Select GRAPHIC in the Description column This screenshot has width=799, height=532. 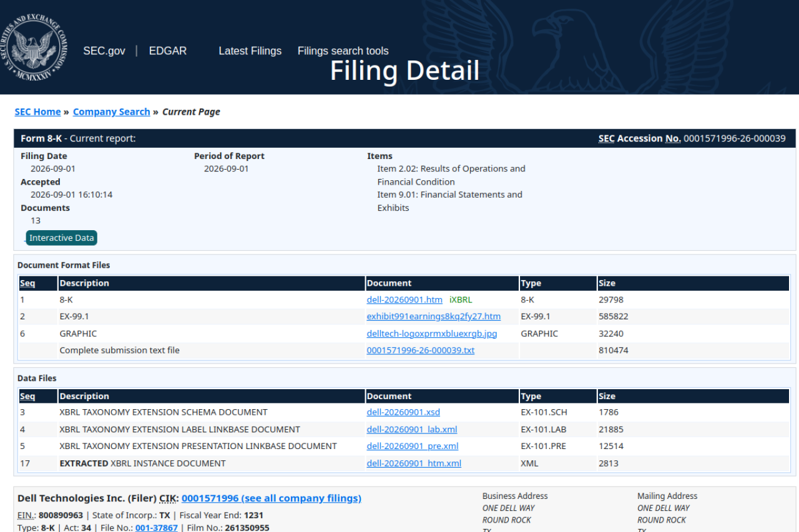[x=78, y=334]
